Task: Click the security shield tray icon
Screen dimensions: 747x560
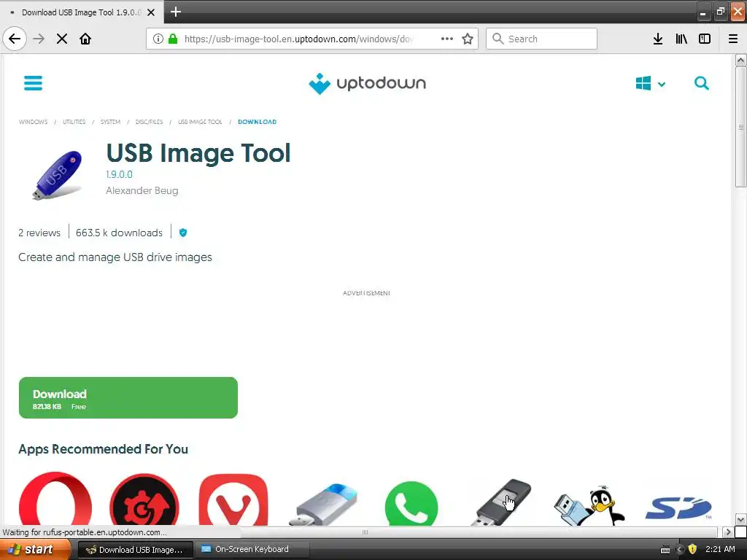Action: click(692, 550)
